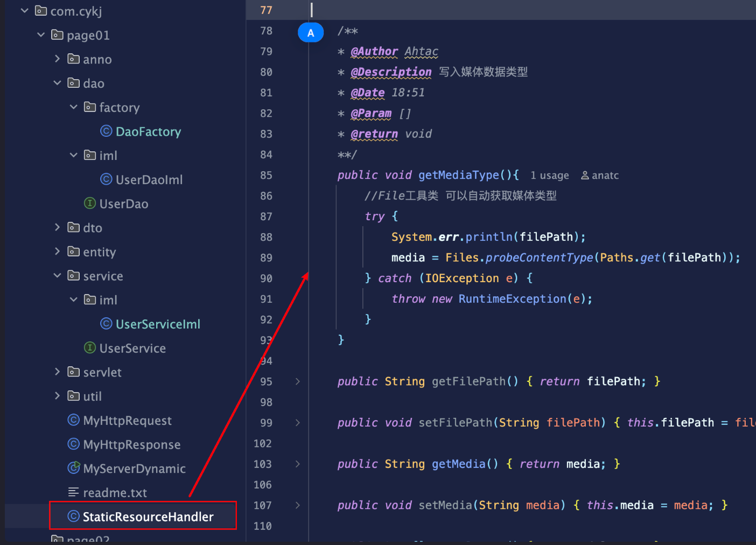Click the DaoFactory class icon
Screen dimensions: 756x545
coord(106,131)
